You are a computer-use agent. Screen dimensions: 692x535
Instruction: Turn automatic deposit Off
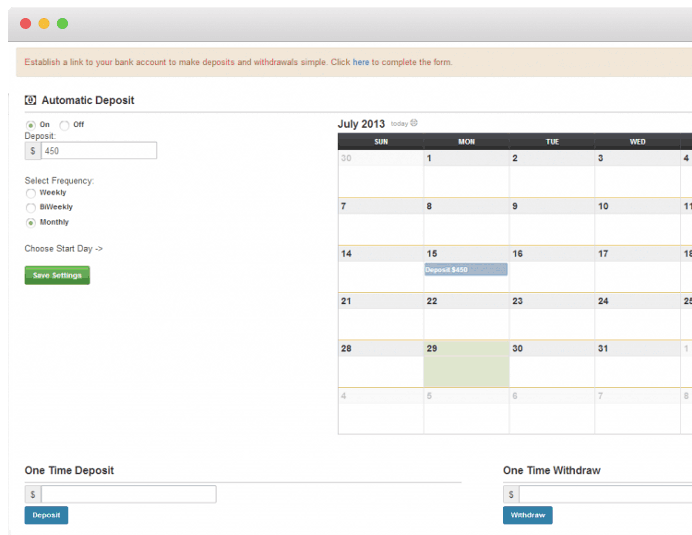[x=64, y=125]
